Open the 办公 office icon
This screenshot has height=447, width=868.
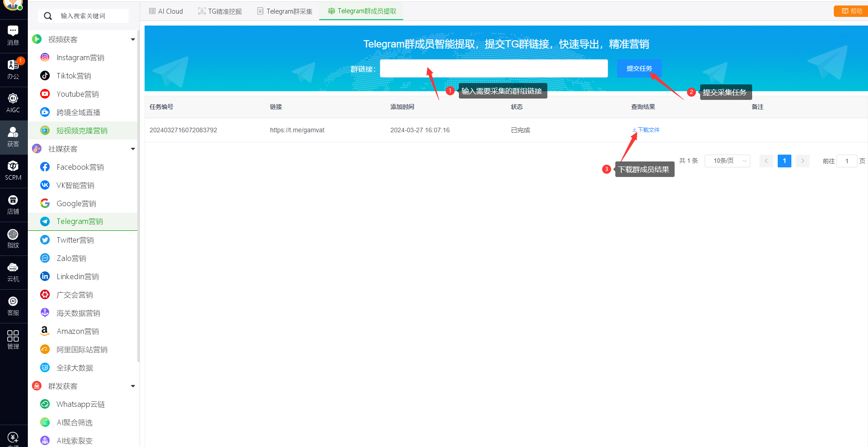pyautogui.click(x=13, y=70)
